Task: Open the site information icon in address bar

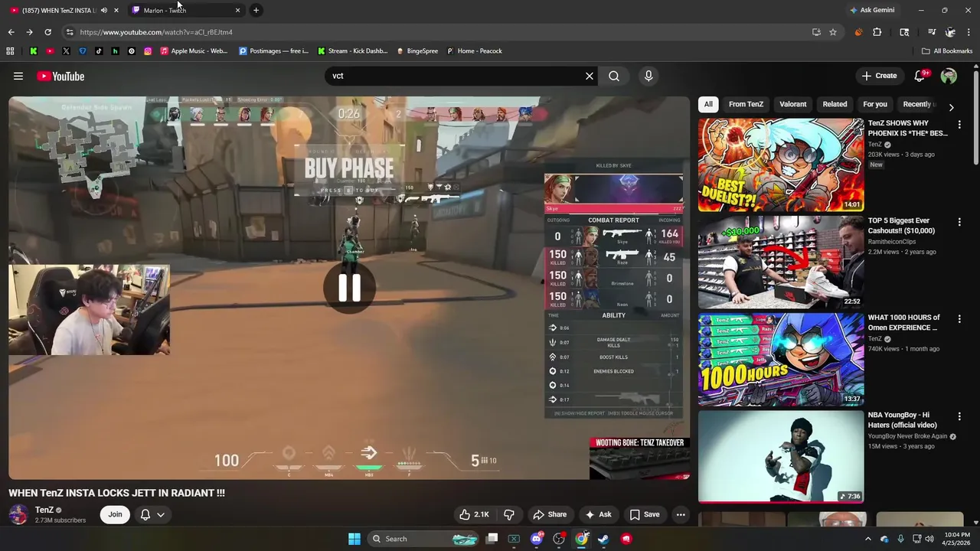Action: pyautogui.click(x=70, y=32)
